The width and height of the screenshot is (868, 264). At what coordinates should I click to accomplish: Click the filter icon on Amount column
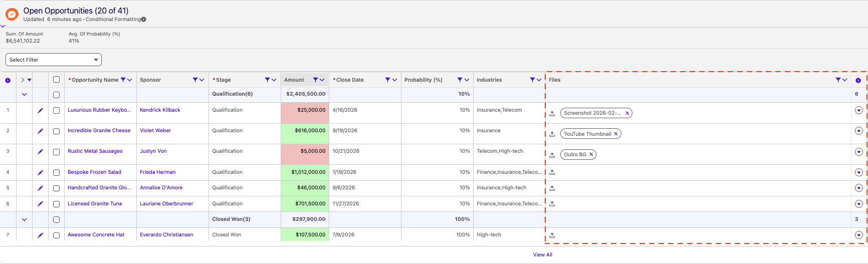(315, 80)
